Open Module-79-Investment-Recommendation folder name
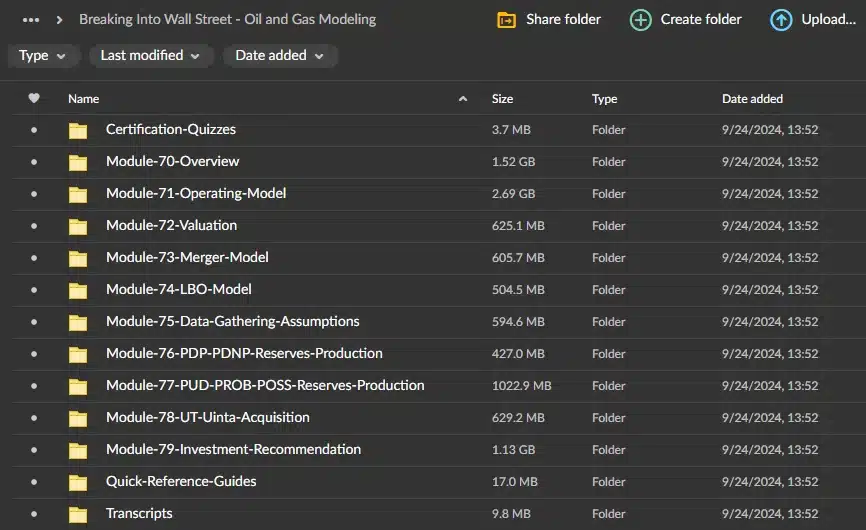The height and width of the screenshot is (530, 866). point(234,449)
